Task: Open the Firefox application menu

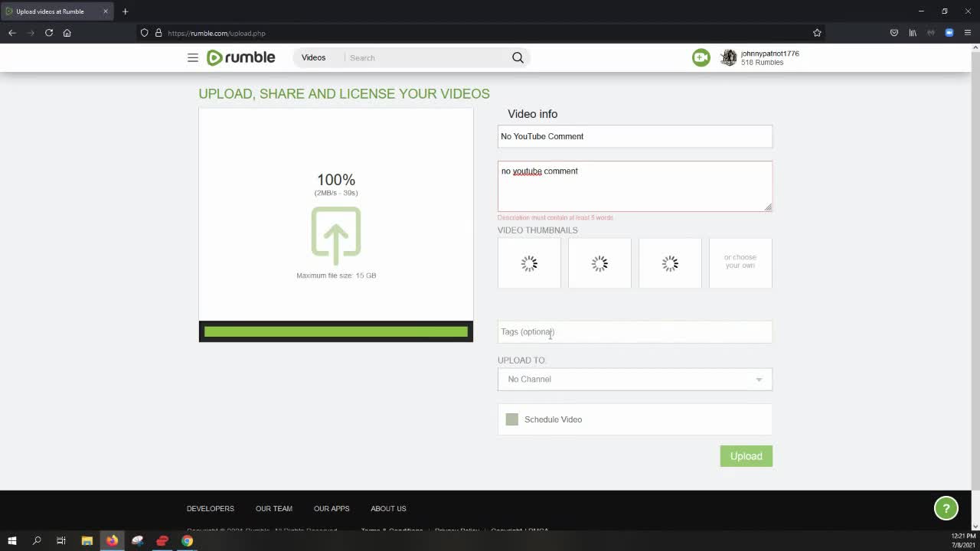Action: pos(968,33)
